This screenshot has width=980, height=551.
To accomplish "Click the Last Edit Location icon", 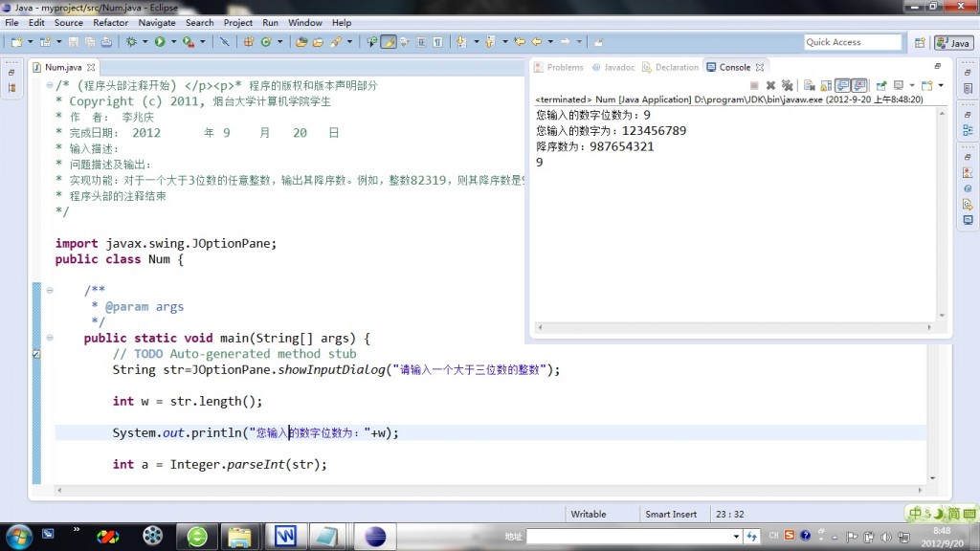I will coord(520,42).
